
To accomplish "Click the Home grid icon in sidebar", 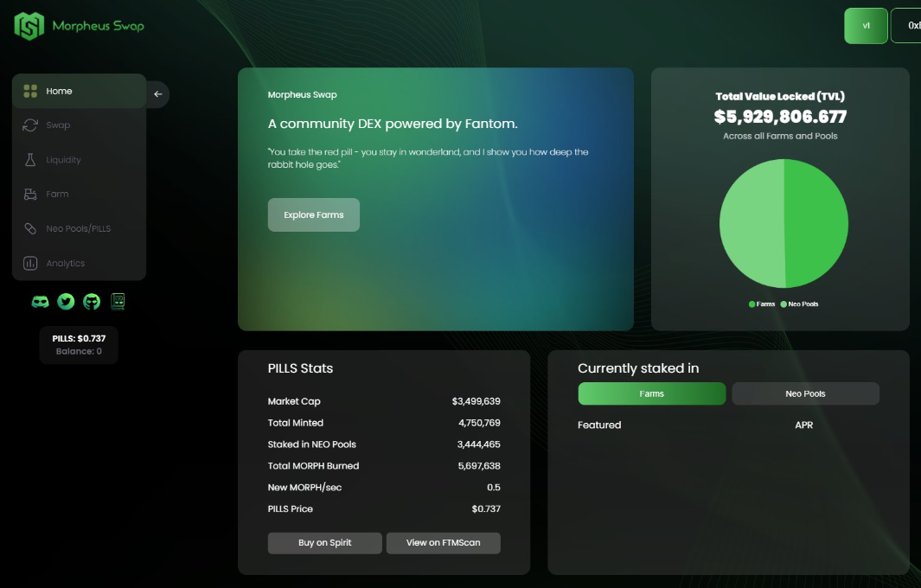I will tap(30, 91).
